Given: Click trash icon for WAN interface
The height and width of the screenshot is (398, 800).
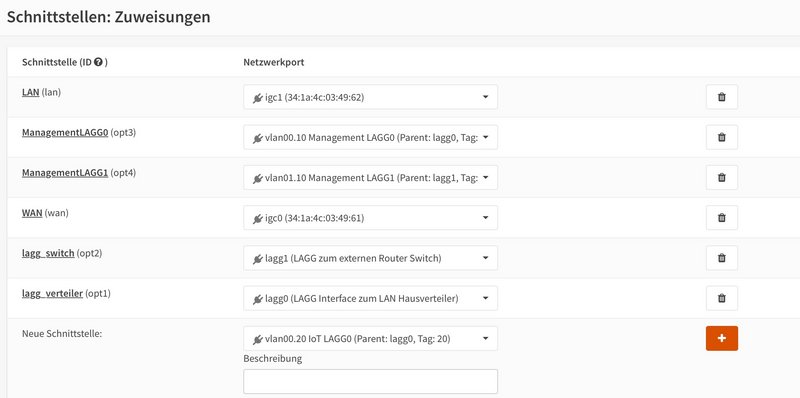Looking at the screenshot, I should (721, 218).
